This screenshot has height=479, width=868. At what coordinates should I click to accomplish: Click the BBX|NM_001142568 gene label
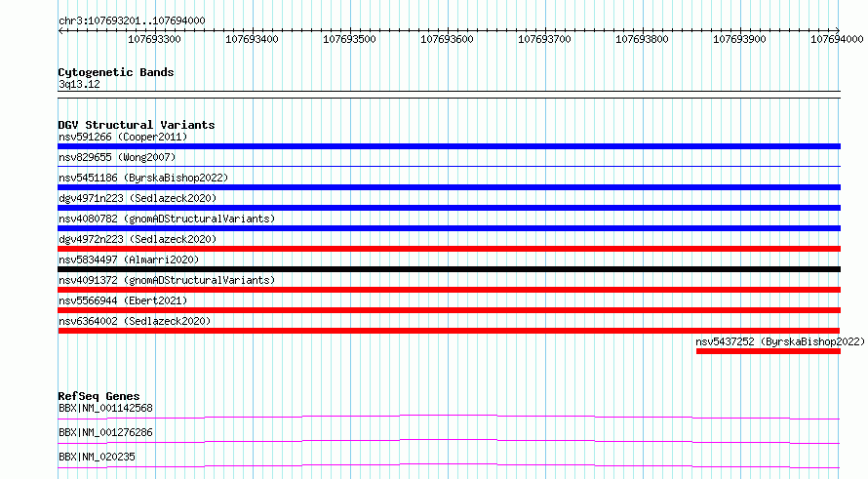[105, 408]
